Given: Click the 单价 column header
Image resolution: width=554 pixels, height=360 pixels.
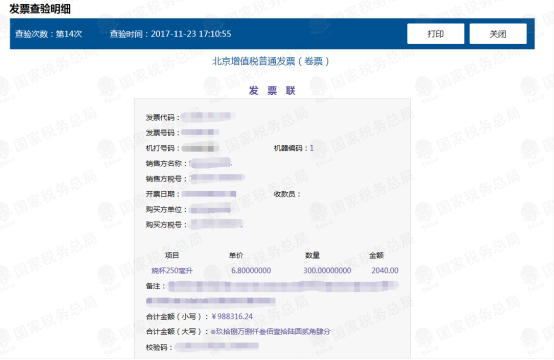Looking at the screenshot, I should point(236,255).
